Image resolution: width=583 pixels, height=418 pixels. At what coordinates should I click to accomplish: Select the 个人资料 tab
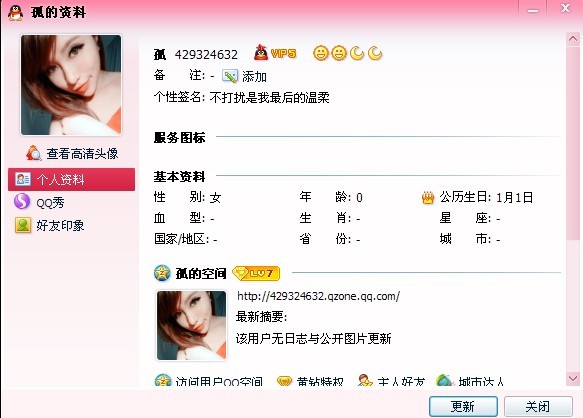(71, 179)
